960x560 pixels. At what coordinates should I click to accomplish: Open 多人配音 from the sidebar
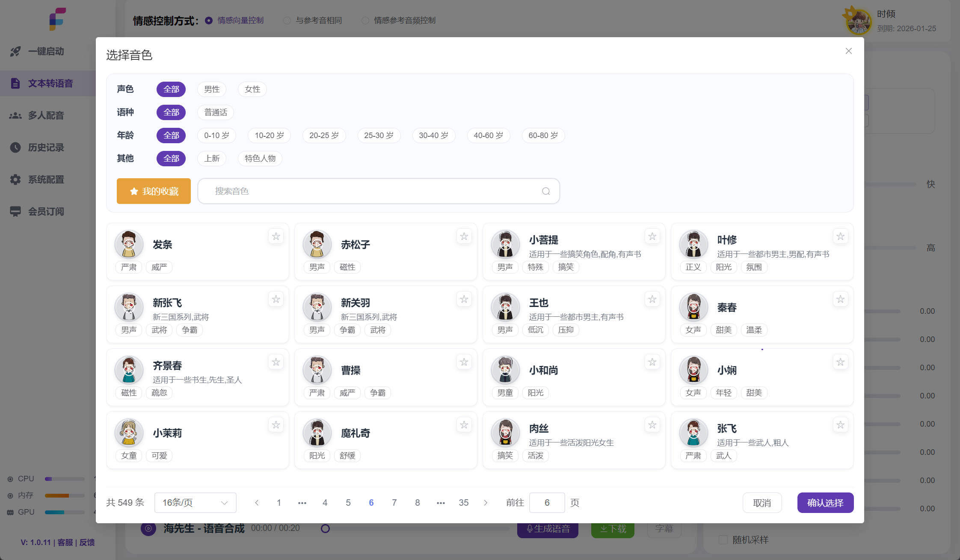46,115
